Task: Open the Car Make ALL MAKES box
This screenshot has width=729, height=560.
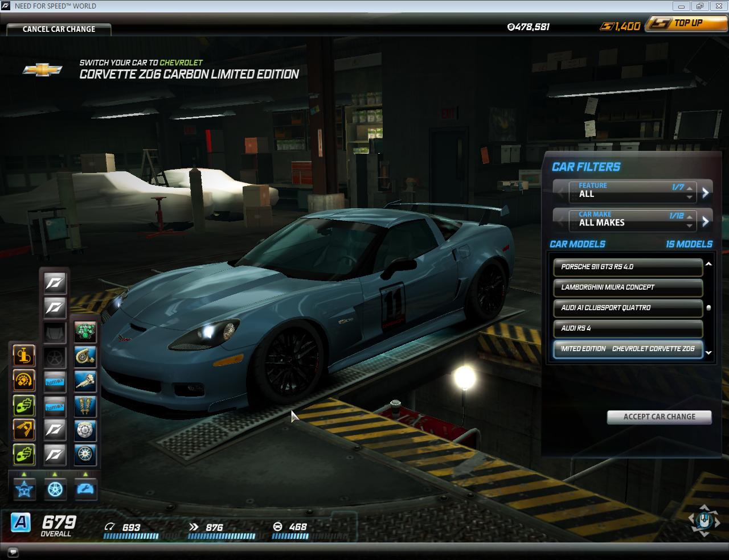Action: click(633, 220)
